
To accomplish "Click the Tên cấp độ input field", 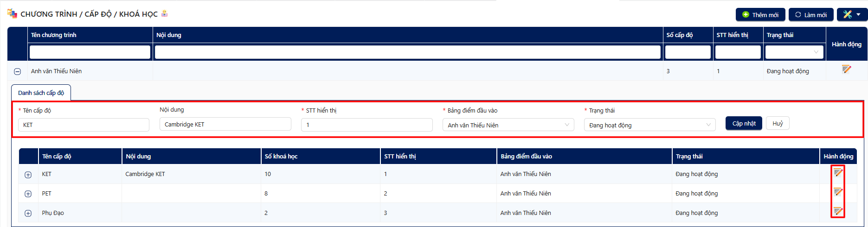I will click(x=84, y=125).
